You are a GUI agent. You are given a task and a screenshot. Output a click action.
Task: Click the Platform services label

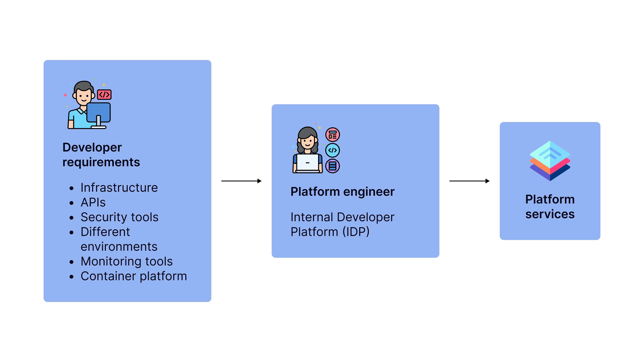(x=550, y=207)
